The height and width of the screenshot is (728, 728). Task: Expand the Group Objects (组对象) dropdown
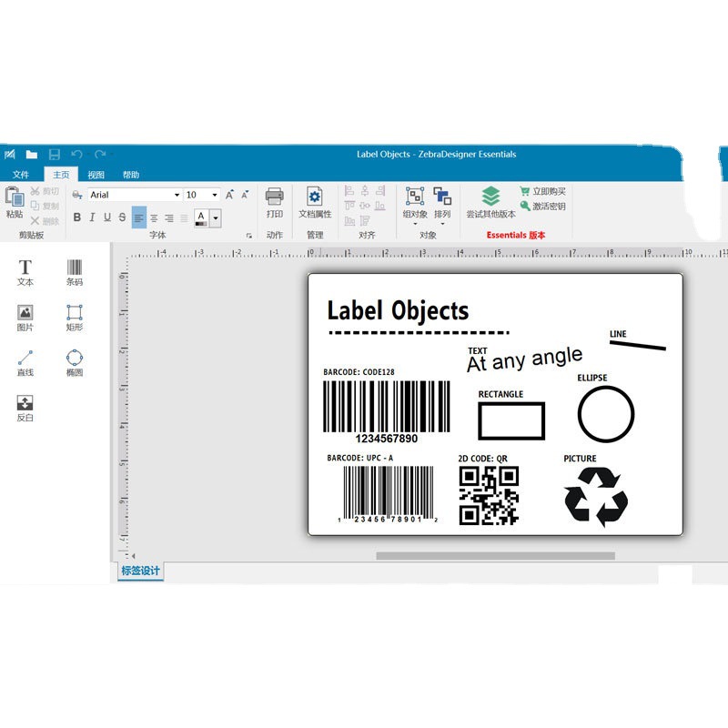tap(415, 224)
